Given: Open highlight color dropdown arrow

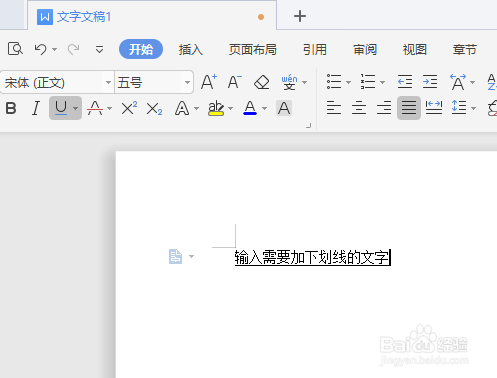Looking at the screenshot, I should click(230, 108).
